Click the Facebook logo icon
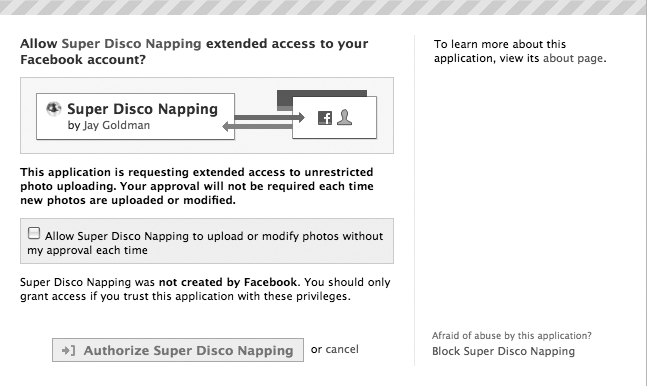 click(x=325, y=118)
